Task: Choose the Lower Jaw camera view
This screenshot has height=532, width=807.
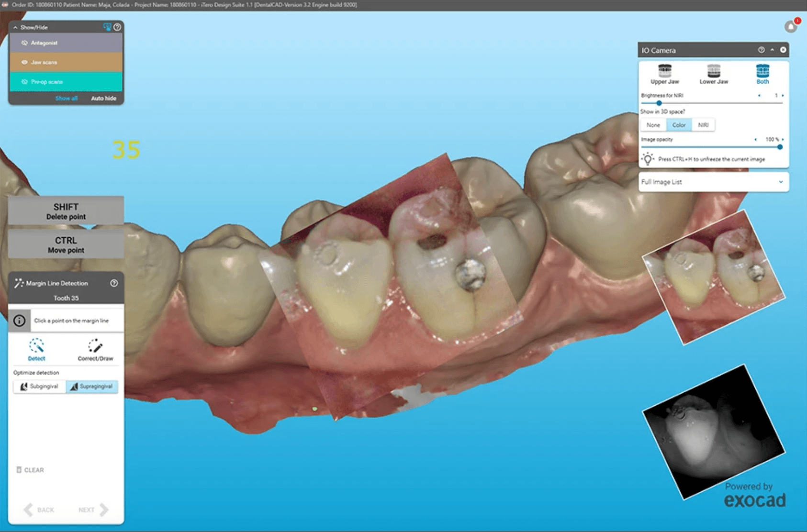Action: pyautogui.click(x=713, y=74)
